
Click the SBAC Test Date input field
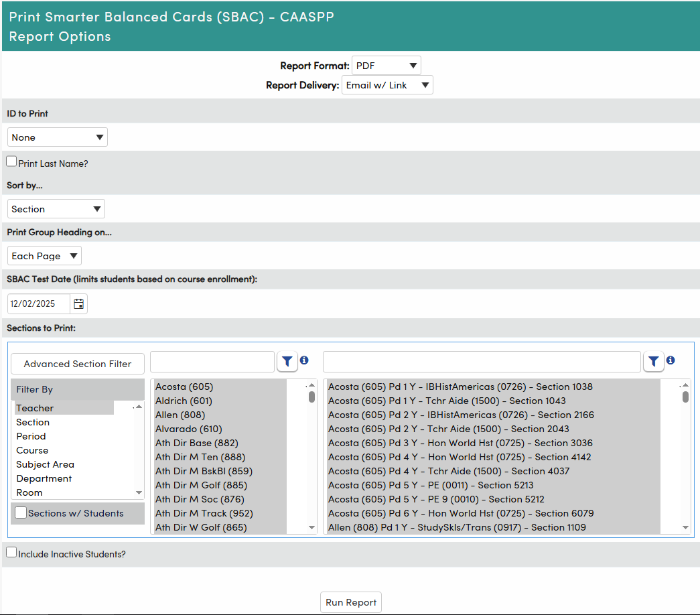39,303
